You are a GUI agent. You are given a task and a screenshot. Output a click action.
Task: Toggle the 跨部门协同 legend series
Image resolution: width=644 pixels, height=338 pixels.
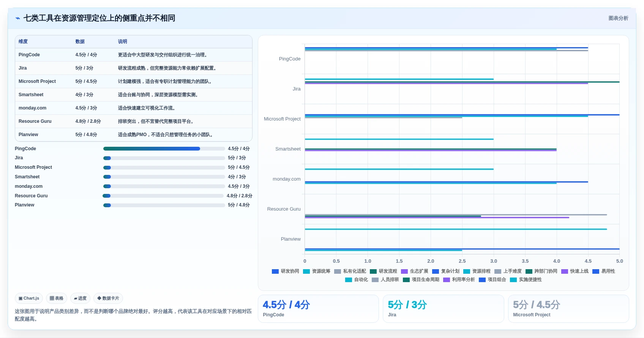point(541,271)
